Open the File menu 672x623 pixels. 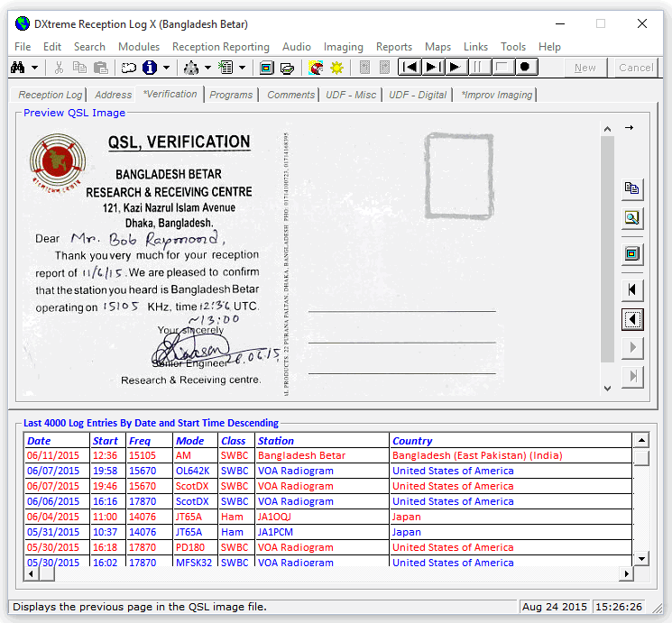pos(23,47)
